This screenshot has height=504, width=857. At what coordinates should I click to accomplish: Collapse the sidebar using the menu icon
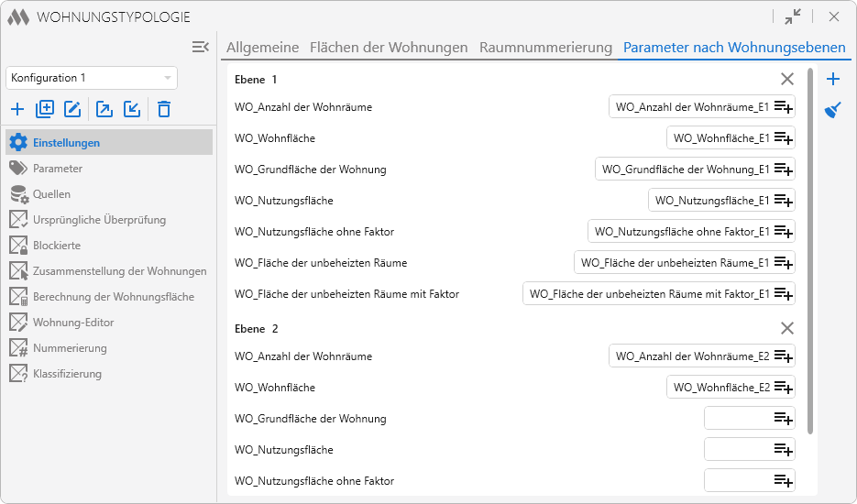(200, 47)
